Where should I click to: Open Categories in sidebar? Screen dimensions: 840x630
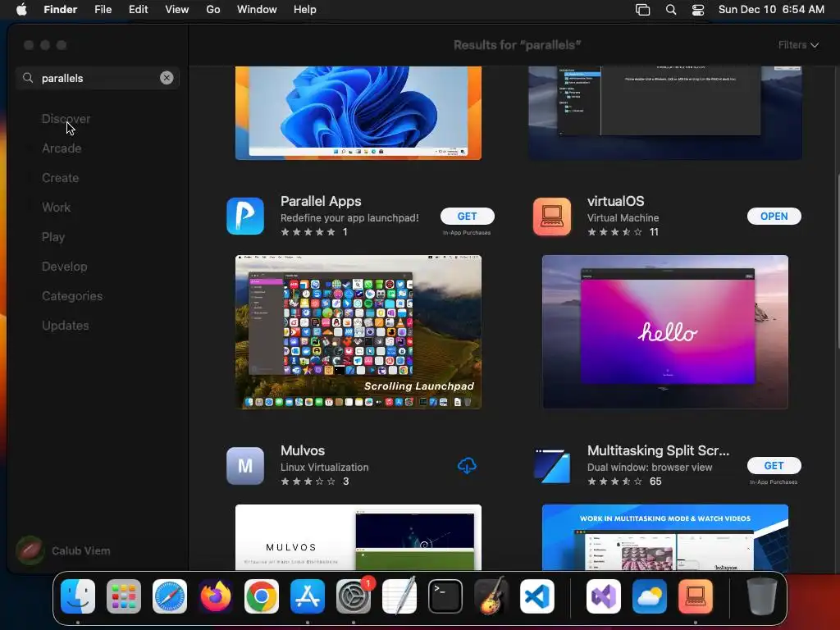coord(72,295)
